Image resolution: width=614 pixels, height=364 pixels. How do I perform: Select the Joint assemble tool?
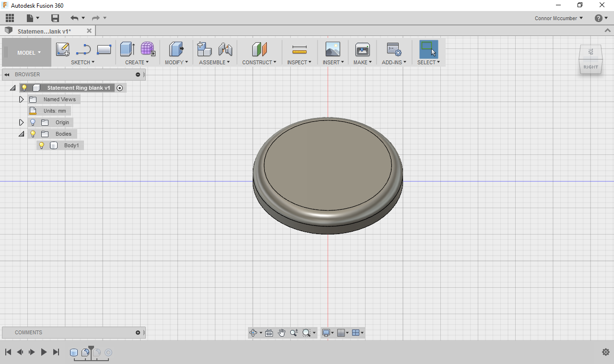(x=225, y=49)
